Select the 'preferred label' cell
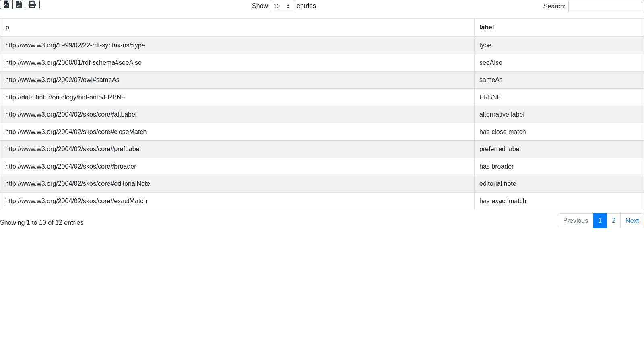Viewport: 644px width, 362px height. coord(500,149)
